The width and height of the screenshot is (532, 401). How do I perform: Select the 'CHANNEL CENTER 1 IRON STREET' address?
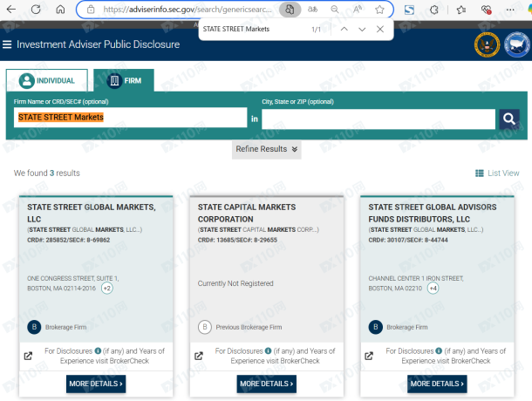tap(416, 279)
